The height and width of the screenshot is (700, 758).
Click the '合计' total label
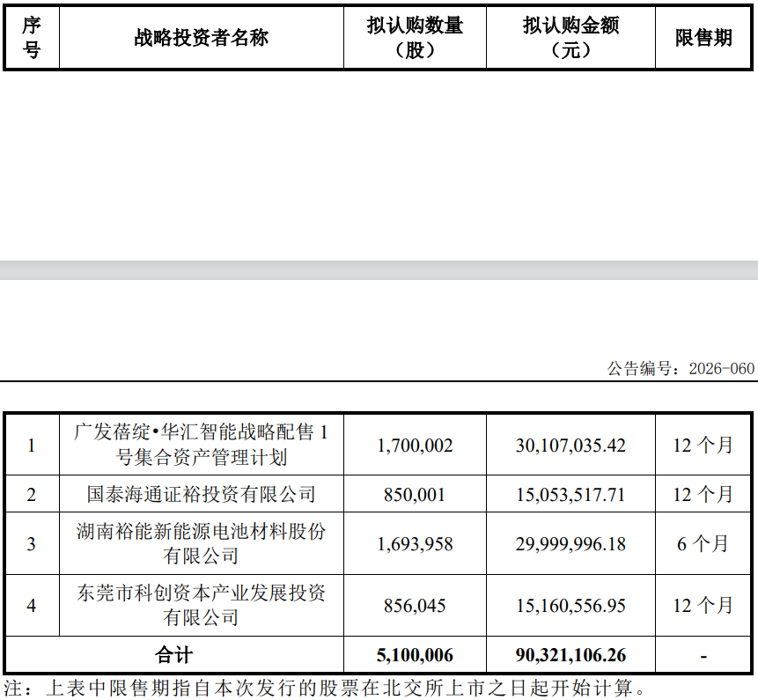point(174,655)
